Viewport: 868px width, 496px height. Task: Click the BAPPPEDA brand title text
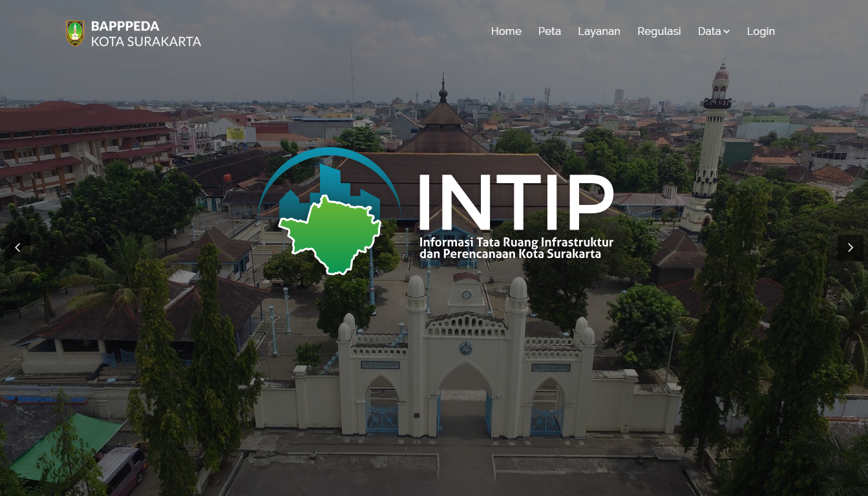pyautogui.click(x=125, y=26)
